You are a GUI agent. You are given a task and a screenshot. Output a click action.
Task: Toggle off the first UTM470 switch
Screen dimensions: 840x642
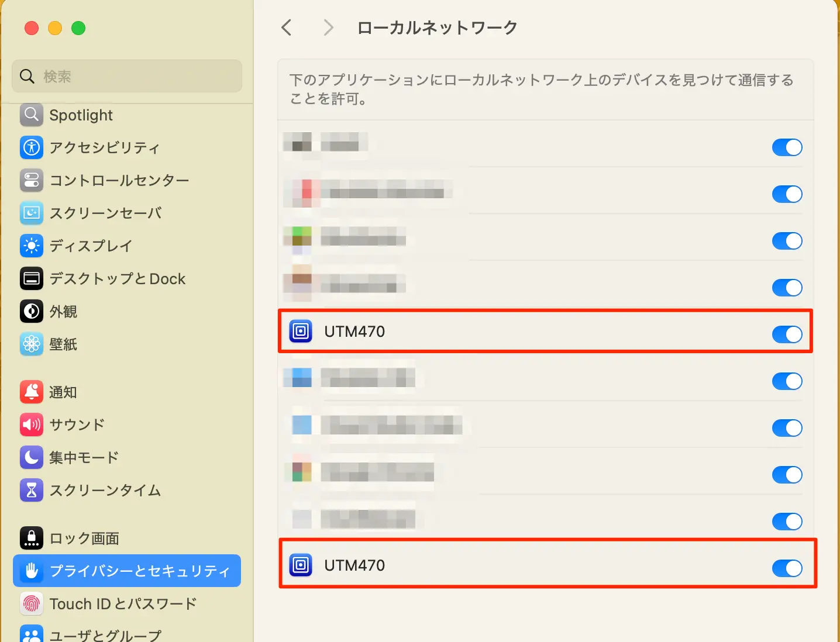pyautogui.click(x=787, y=334)
